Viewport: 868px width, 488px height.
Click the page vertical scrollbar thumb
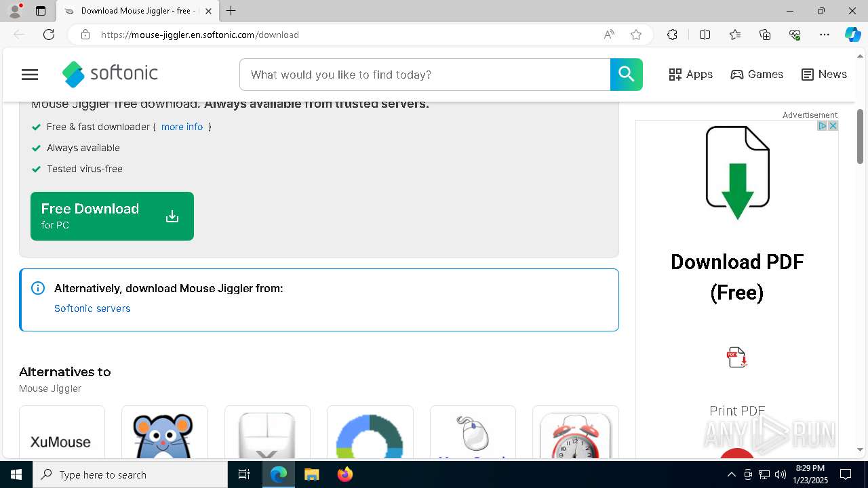(861, 136)
